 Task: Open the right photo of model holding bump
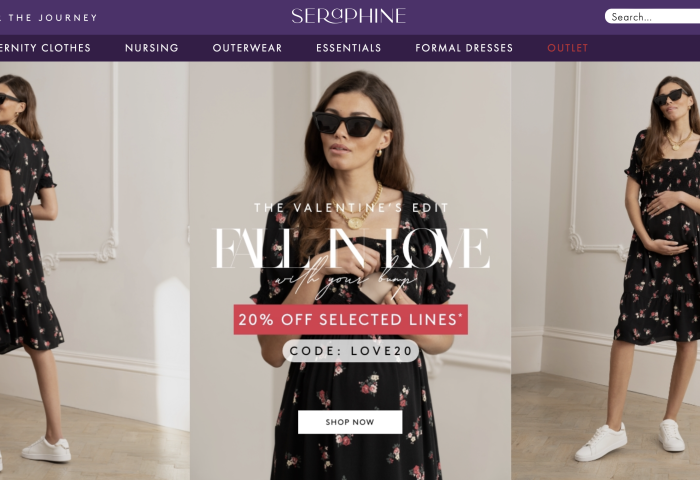pyautogui.click(x=606, y=271)
